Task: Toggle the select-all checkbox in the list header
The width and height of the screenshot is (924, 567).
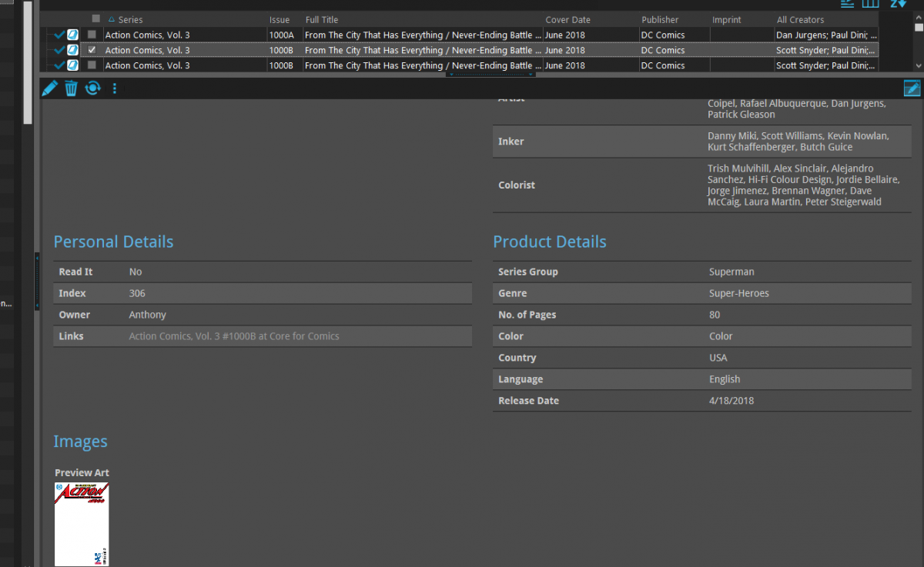Action: click(x=95, y=18)
